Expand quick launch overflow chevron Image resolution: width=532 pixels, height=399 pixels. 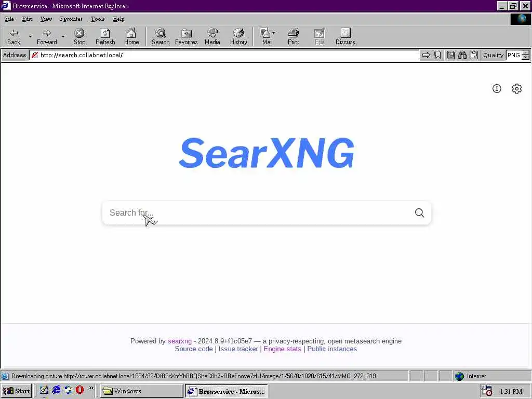[91, 388]
